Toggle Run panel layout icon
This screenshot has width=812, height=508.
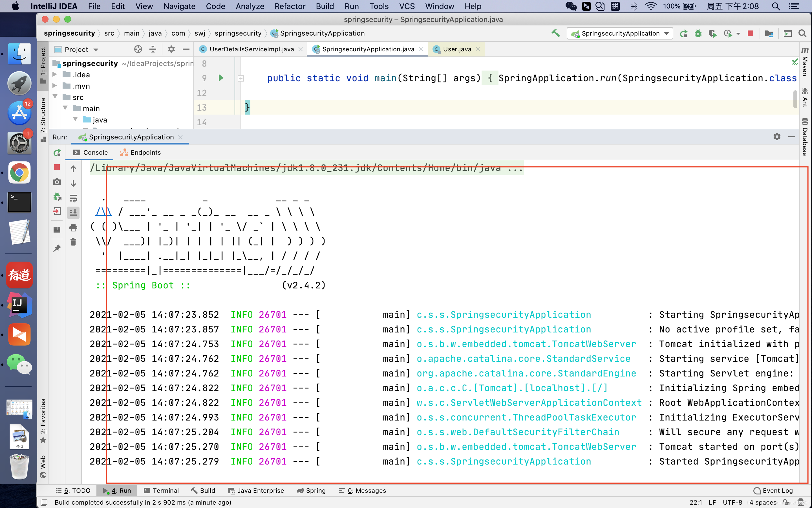[x=57, y=229]
